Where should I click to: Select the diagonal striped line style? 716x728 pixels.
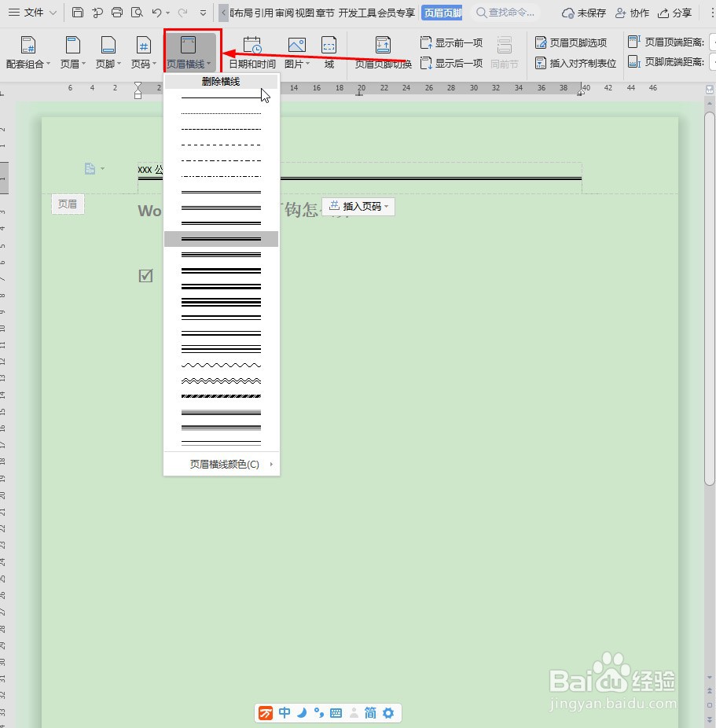pyautogui.click(x=221, y=396)
